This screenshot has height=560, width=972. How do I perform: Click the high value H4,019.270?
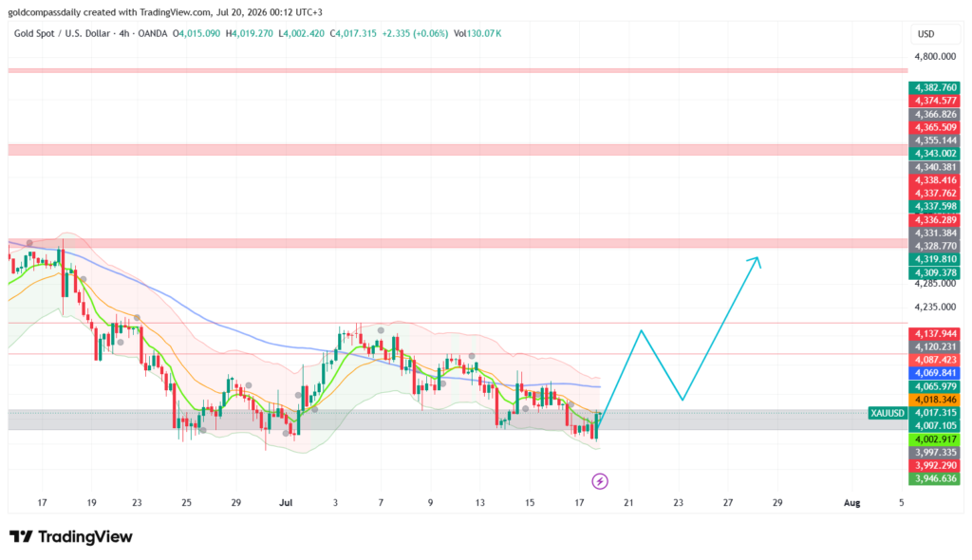250,33
